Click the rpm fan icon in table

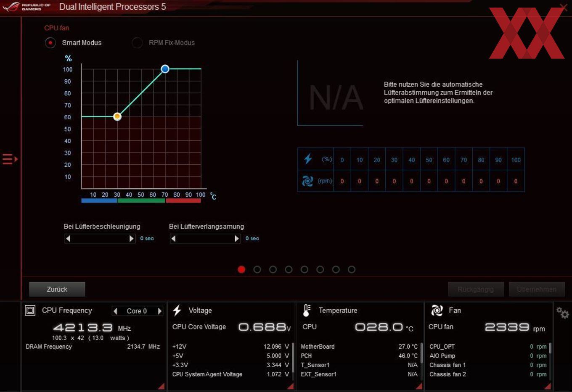pos(307,181)
